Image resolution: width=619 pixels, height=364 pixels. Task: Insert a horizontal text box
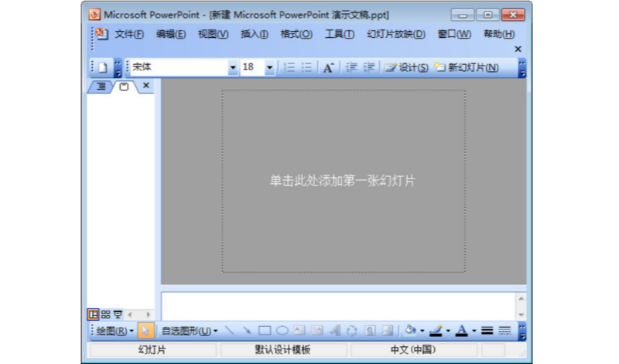(x=299, y=331)
